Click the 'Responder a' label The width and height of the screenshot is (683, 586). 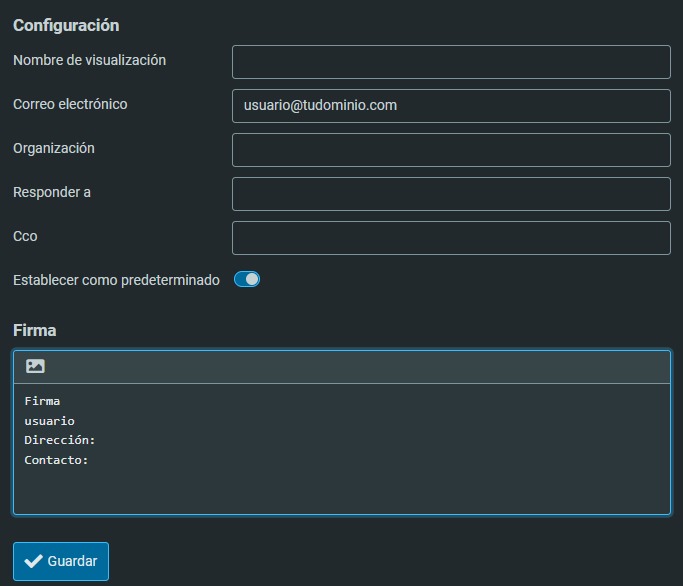(x=52, y=192)
